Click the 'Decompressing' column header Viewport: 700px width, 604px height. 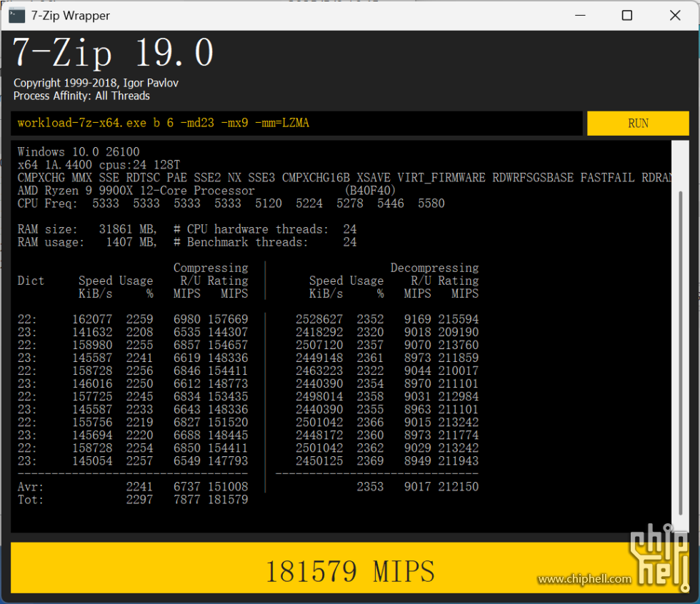(x=434, y=268)
